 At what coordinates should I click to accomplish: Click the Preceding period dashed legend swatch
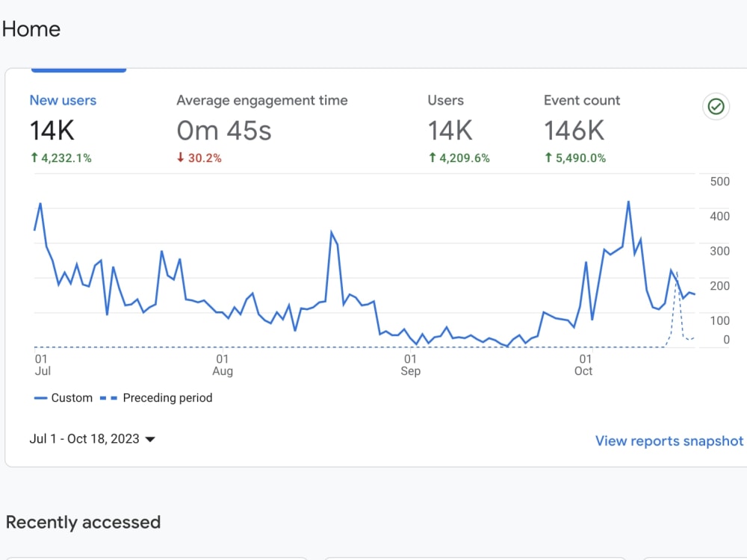click(x=108, y=398)
